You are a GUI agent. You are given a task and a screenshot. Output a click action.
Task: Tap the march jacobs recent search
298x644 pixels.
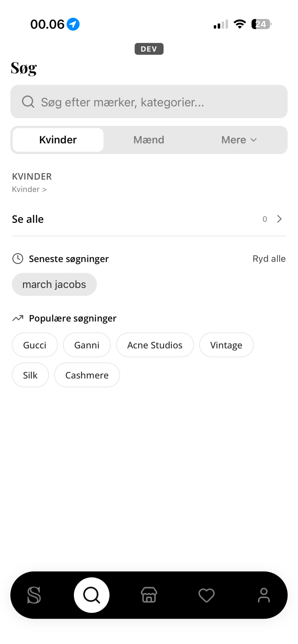coord(54,284)
